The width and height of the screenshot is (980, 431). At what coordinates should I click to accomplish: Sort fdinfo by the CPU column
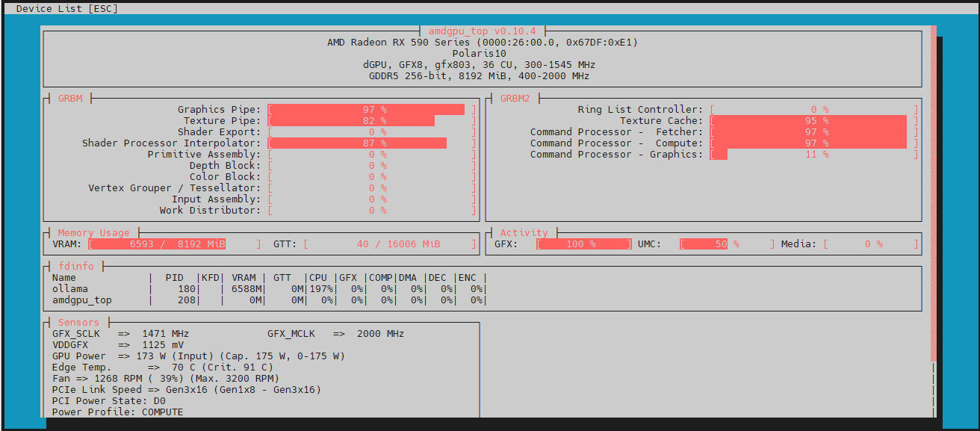coord(318,278)
